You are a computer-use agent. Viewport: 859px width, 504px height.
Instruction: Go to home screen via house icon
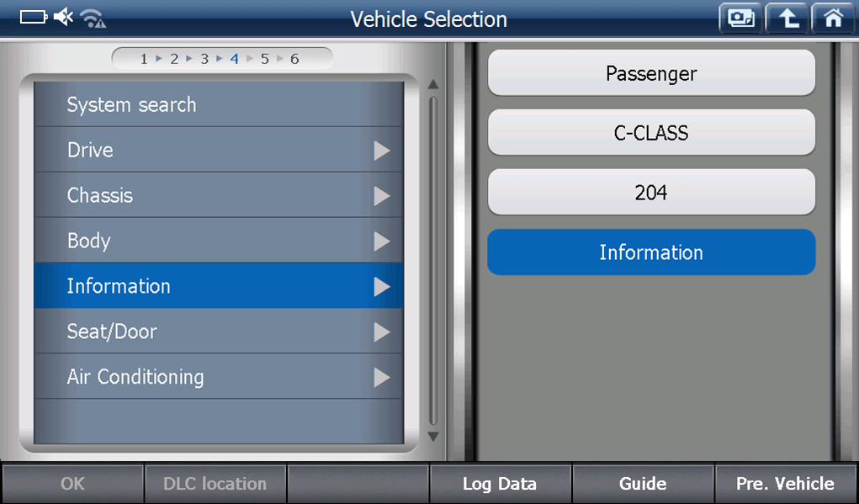pos(833,19)
